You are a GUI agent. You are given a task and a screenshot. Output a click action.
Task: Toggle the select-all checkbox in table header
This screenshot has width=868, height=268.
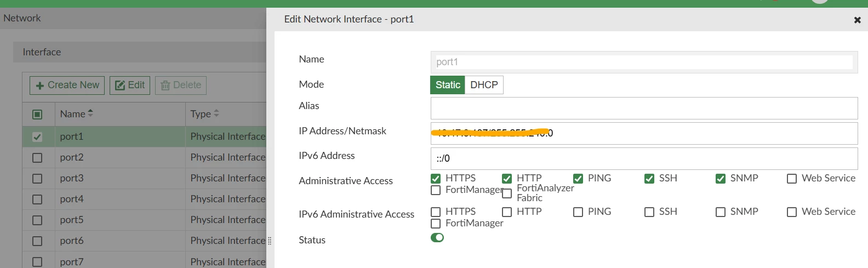tap(37, 114)
